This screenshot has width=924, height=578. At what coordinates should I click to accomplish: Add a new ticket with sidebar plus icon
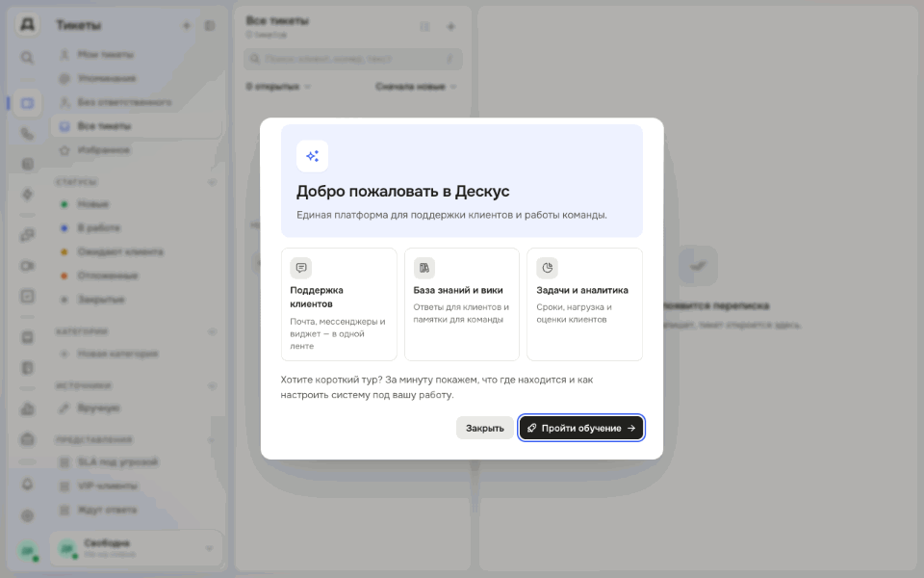tap(186, 25)
